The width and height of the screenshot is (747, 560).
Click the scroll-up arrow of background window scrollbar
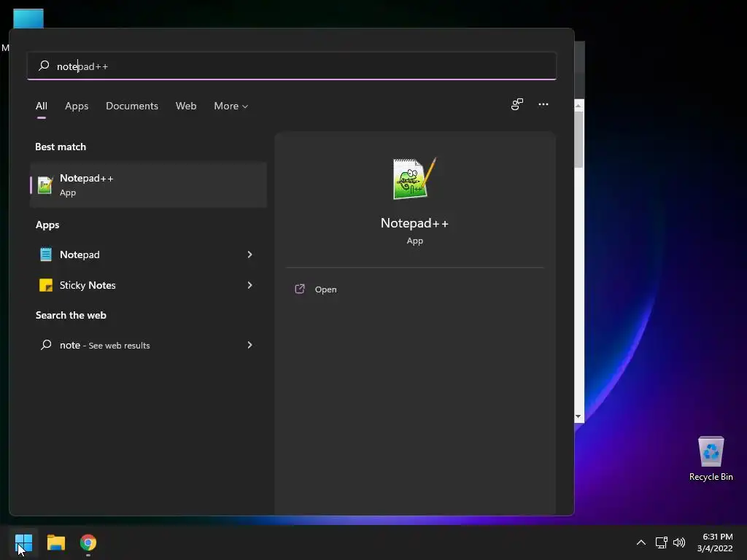pos(578,105)
